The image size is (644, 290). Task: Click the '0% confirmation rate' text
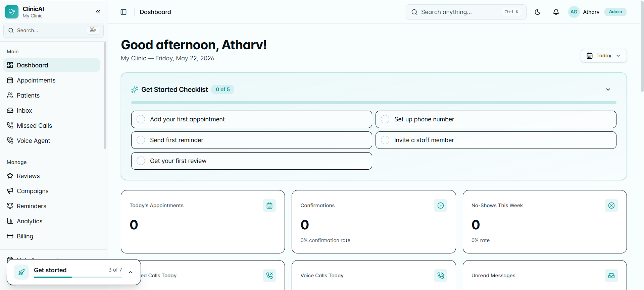click(x=325, y=240)
